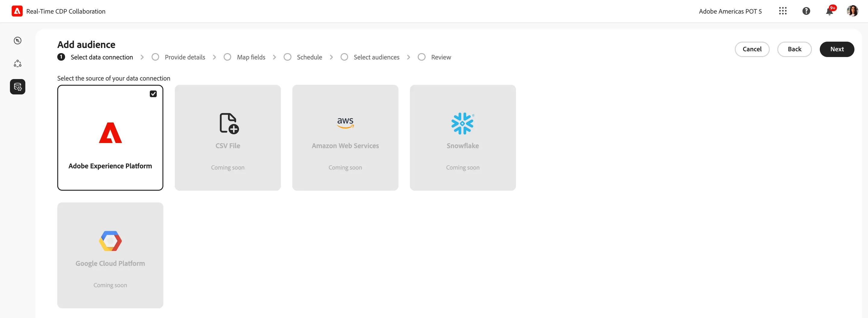This screenshot has width=868, height=318.
Task: Go to the Provide details step label
Action: [185, 57]
